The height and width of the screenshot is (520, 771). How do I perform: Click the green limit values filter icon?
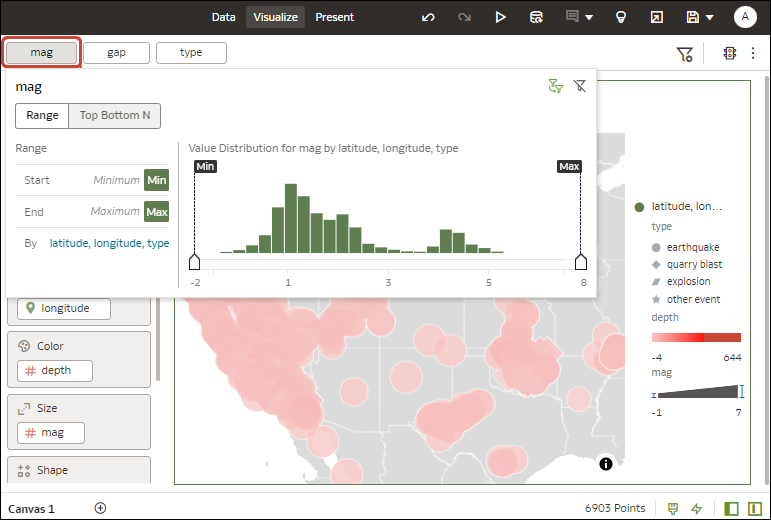point(556,86)
